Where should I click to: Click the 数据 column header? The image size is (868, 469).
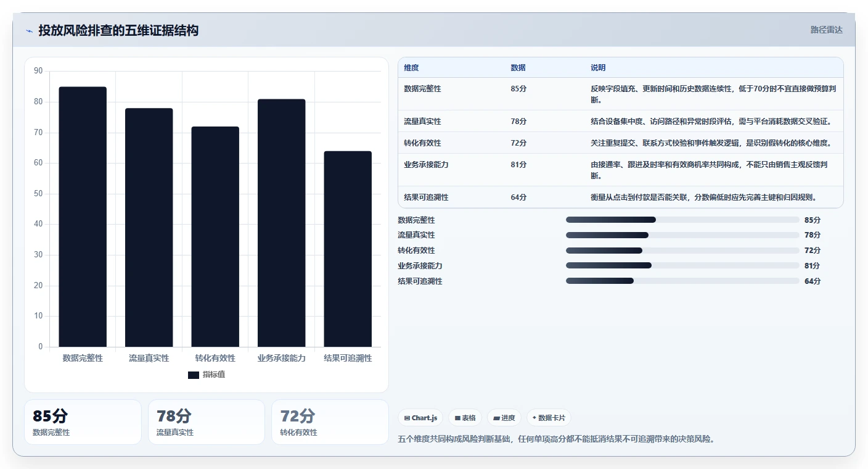(x=518, y=68)
